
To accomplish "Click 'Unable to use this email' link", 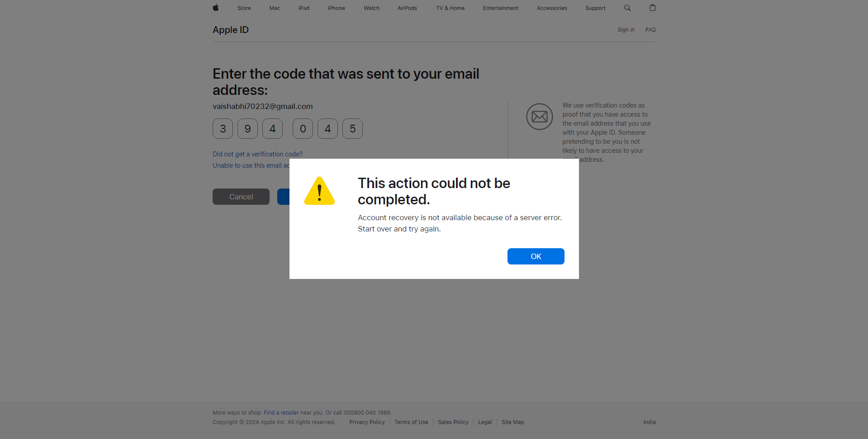I will pyautogui.click(x=251, y=165).
